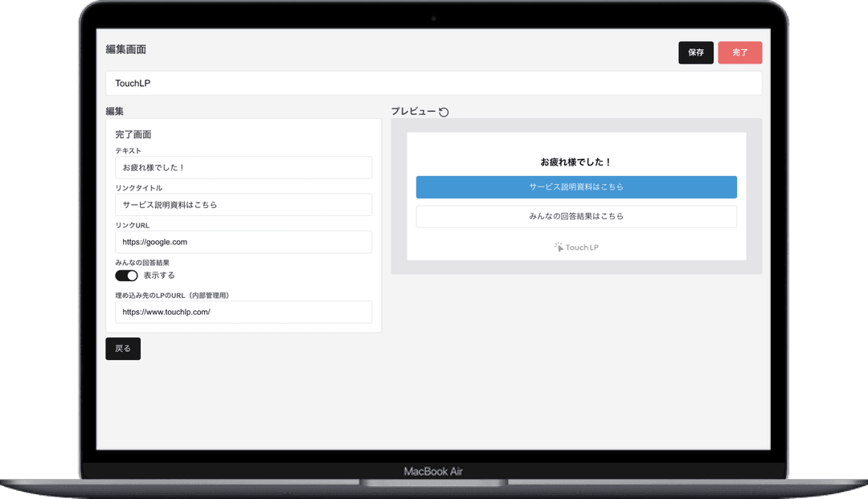The height and width of the screenshot is (499, 868).
Task: Go back with the 戻る button
Action: [123, 349]
